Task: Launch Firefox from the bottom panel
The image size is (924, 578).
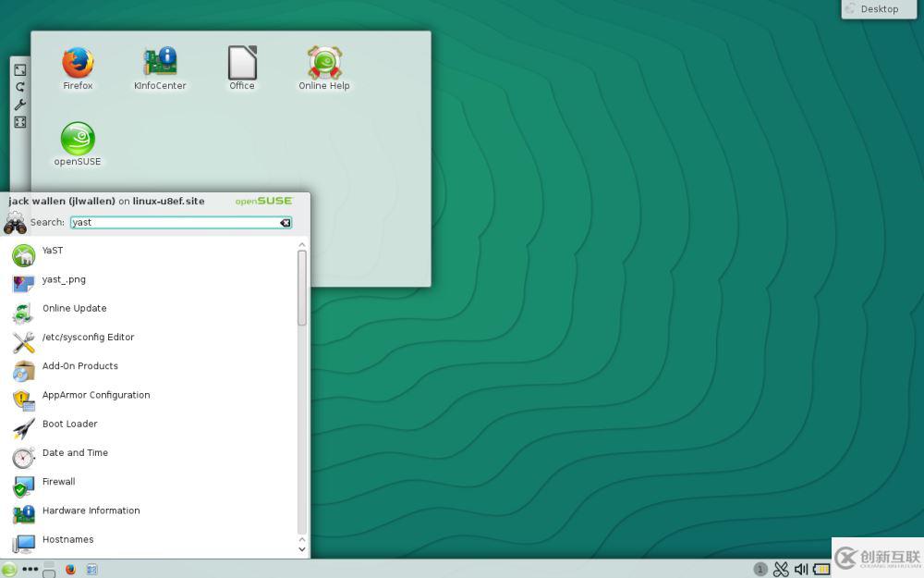Action: pos(71,570)
